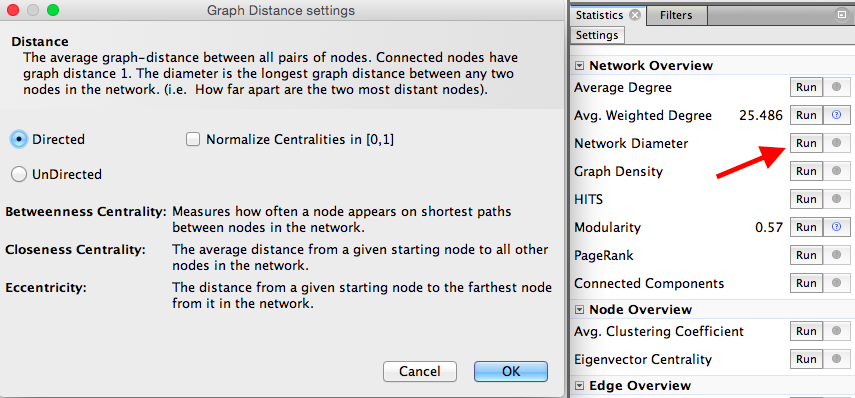The height and width of the screenshot is (398, 855).
Task: Open the Settings button in Statistics panel
Action: click(597, 35)
